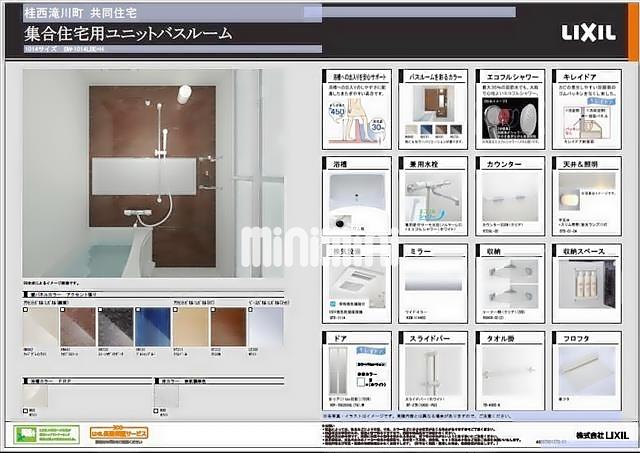This screenshot has height=453, width=640.
Task: Tick the checkbox on the dark brown wood swatch
Action: 213,310
